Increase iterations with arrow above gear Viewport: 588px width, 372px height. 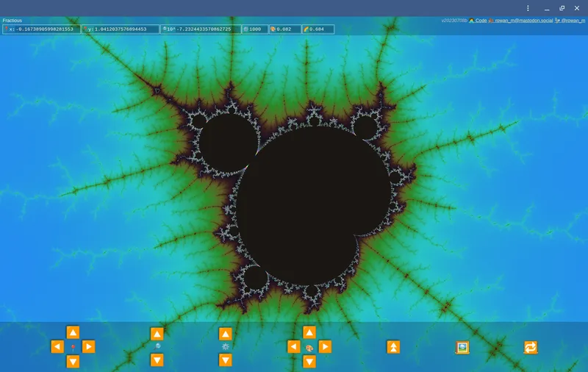[x=226, y=334]
